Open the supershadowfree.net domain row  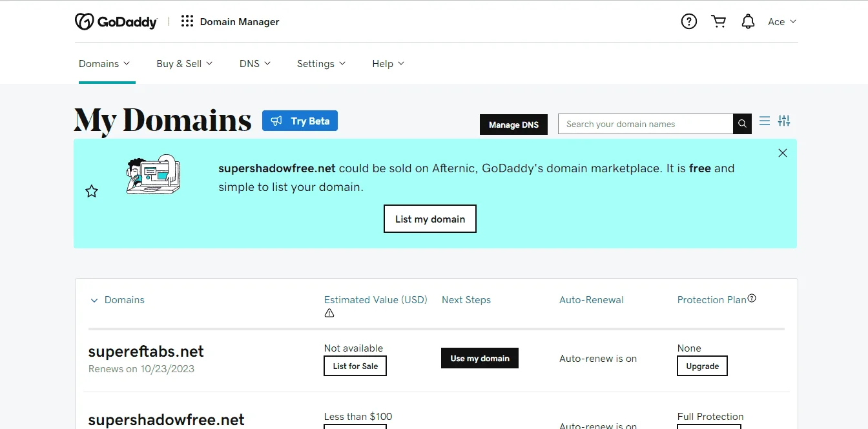pyautogui.click(x=167, y=420)
